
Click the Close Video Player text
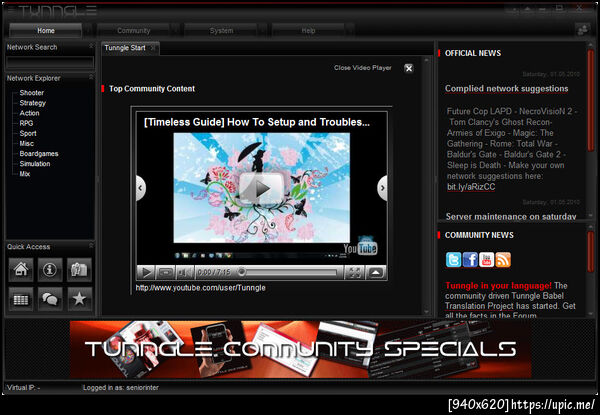click(363, 68)
